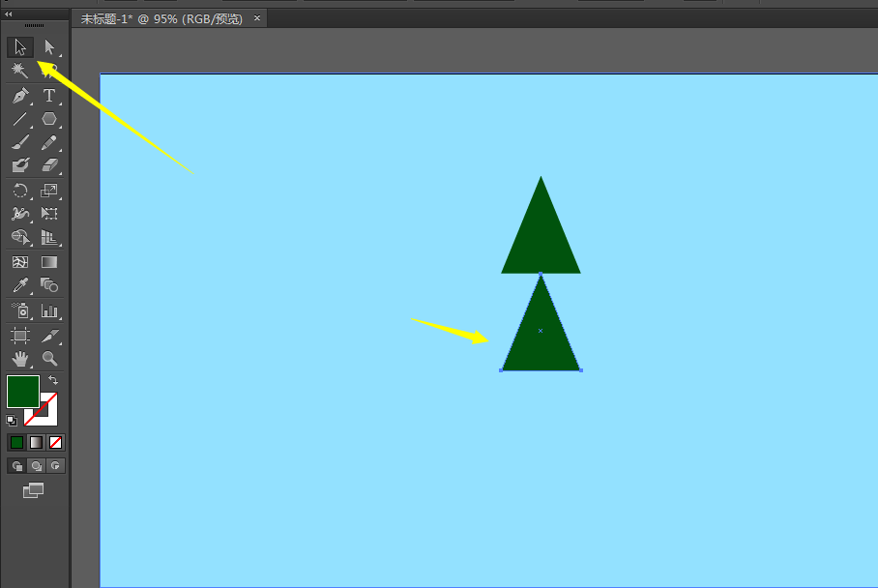878x588 pixels.
Task: Select the Selection tool (black arrow)
Action: (x=20, y=47)
